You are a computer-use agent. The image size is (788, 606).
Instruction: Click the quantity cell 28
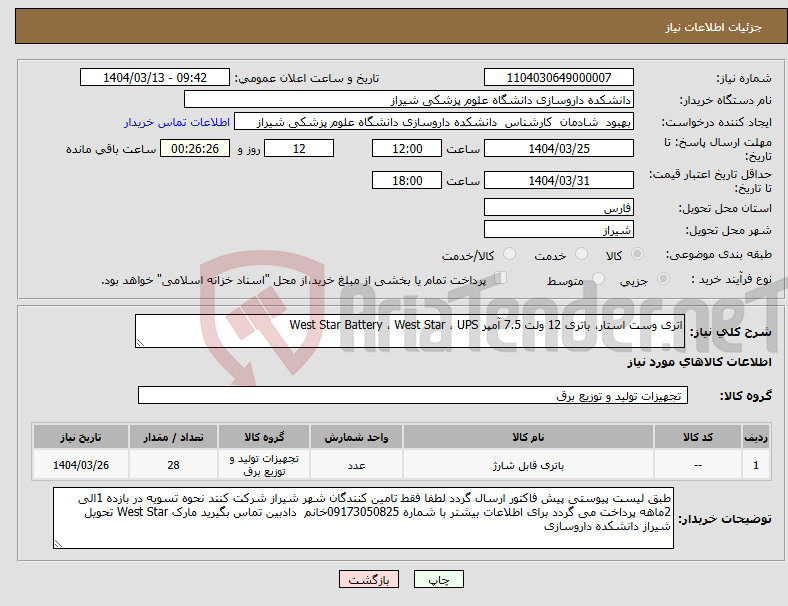pos(173,465)
